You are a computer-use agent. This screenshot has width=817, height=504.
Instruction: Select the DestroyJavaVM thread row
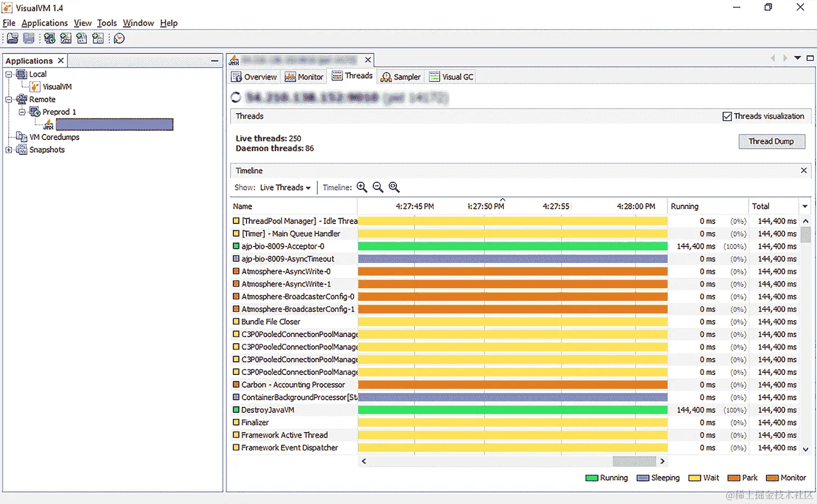pos(514,410)
